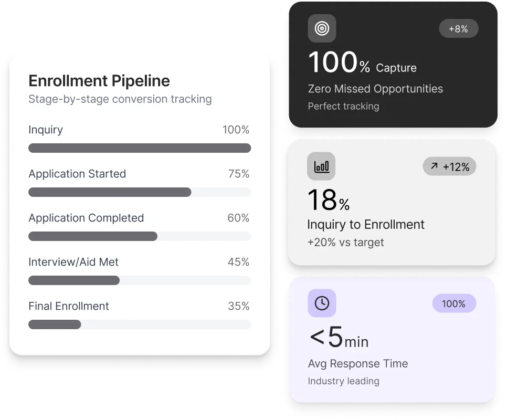Select the Avg Response Time label
This screenshot has height=420, width=507.
coord(358,363)
